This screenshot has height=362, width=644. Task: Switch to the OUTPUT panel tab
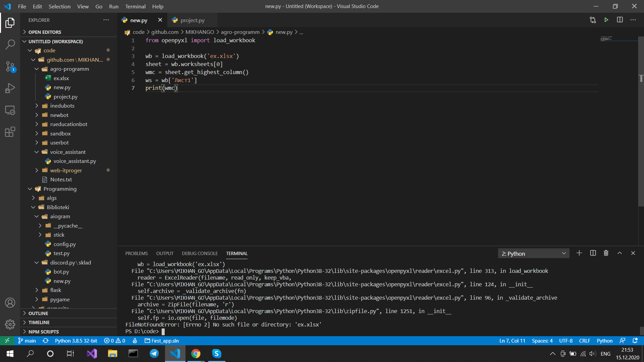pos(165,253)
